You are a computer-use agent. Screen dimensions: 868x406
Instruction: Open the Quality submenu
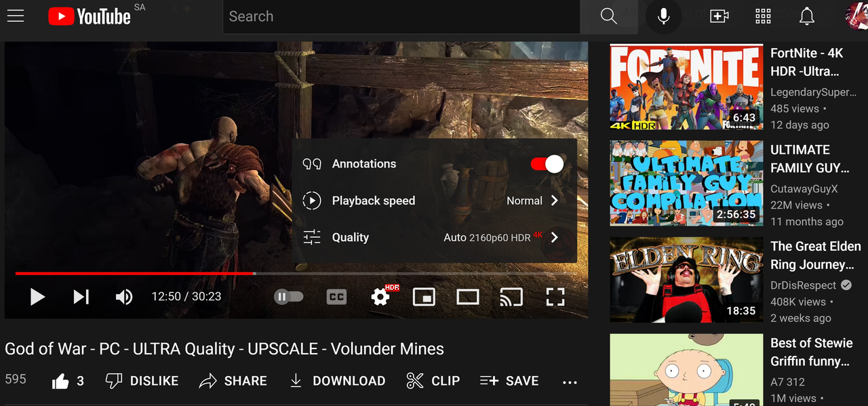434,237
